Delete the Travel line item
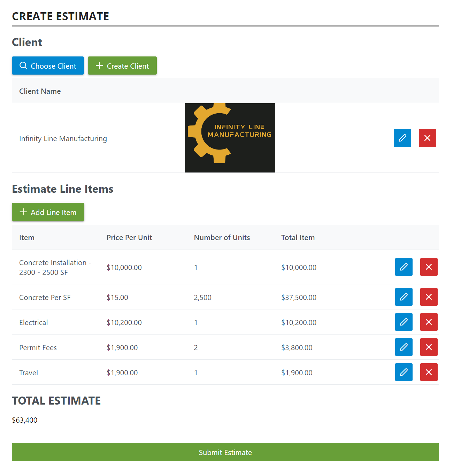This screenshot has height=476, width=453. (x=429, y=372)
